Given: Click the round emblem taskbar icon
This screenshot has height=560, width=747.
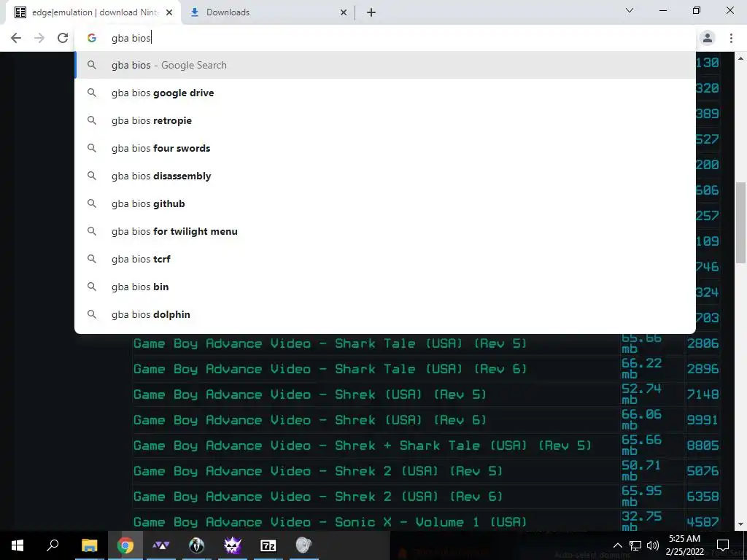Looking at the screenshot, I should [197, 545].
